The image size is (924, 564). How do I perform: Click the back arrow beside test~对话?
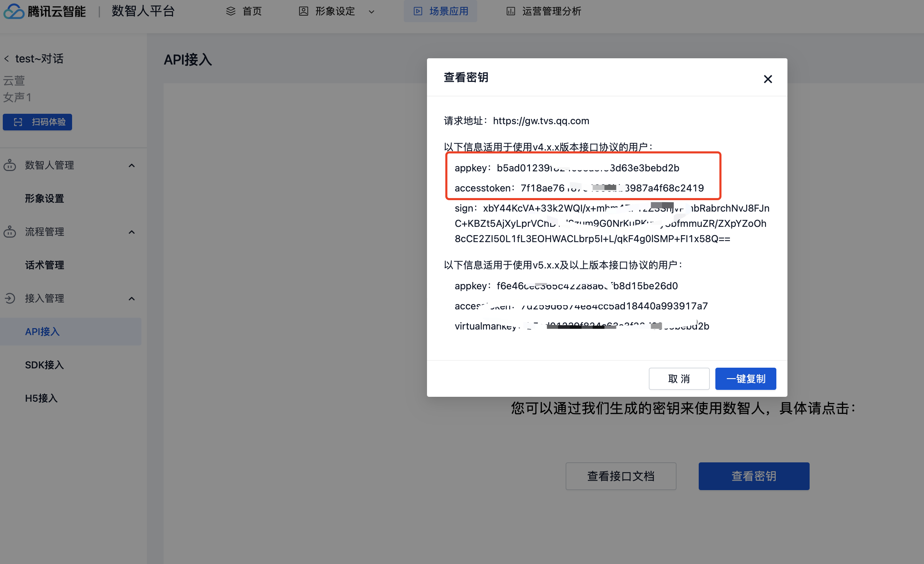(6, 59)
